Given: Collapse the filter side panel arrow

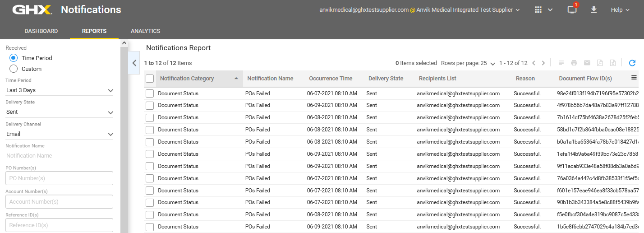Looking at the screenshot, I should [x=134, y=63].
